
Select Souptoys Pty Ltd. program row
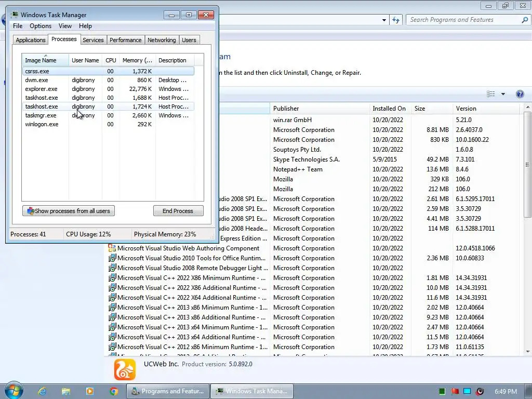tap(369, 149)
